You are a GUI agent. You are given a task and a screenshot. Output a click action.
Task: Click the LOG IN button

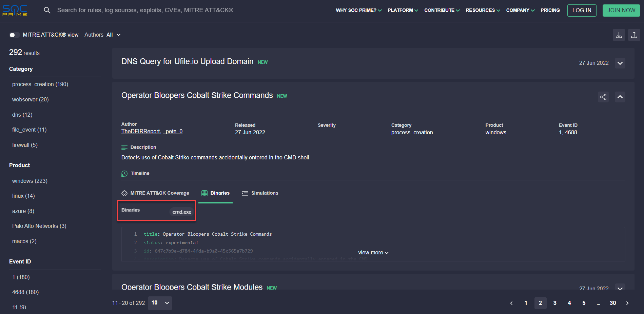click(582, 10)
